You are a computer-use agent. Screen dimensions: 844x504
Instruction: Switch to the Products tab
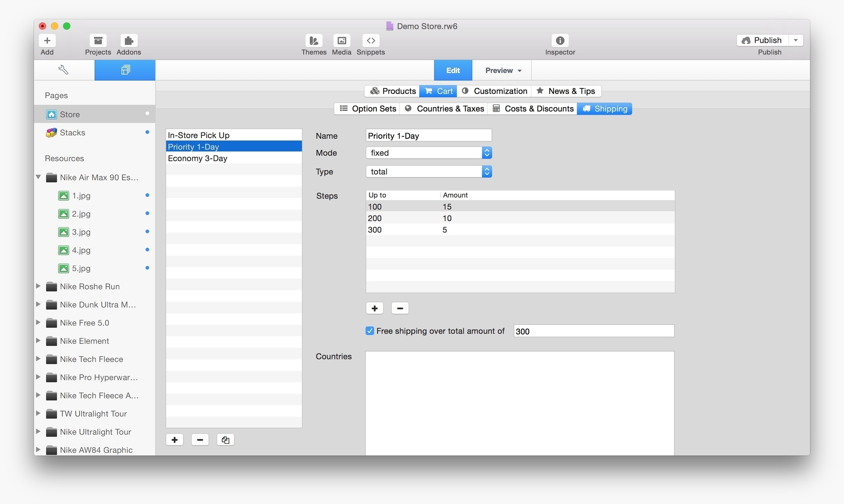click(392, 91)
